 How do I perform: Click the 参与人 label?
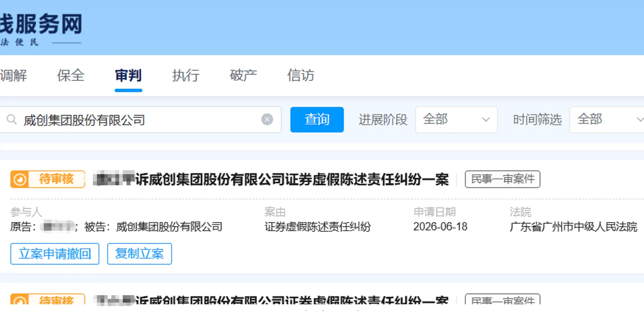tap(26, 212)
